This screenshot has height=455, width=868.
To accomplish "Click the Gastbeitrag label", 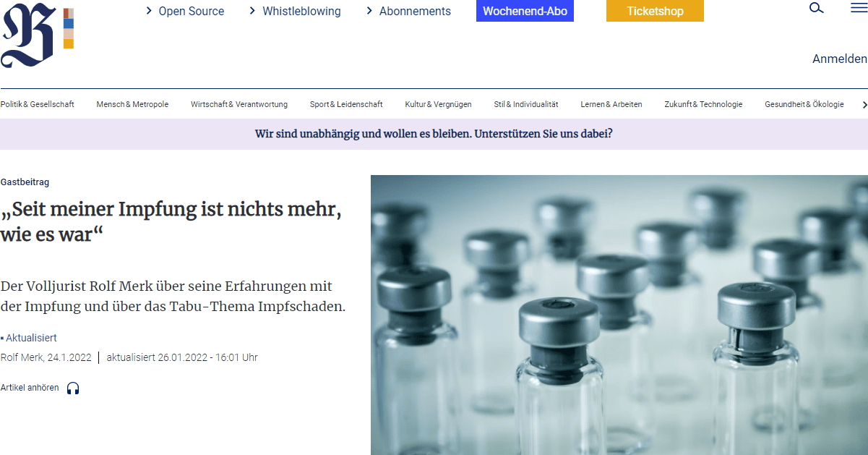I will click(25, 182).
